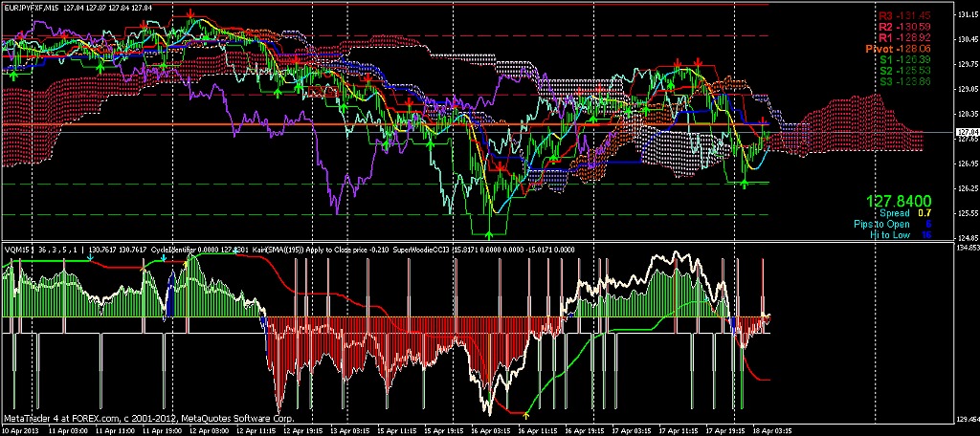The width and height of the screenshot is (980, 436).
Task: Click the 129.05 price scale label
Action: click(967, 89)
